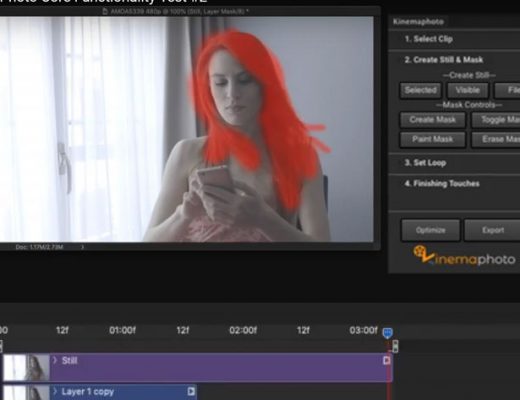Click the 02:00f mark on time ruler
Viewport: 520px width, 400px height.
(243, 330)
